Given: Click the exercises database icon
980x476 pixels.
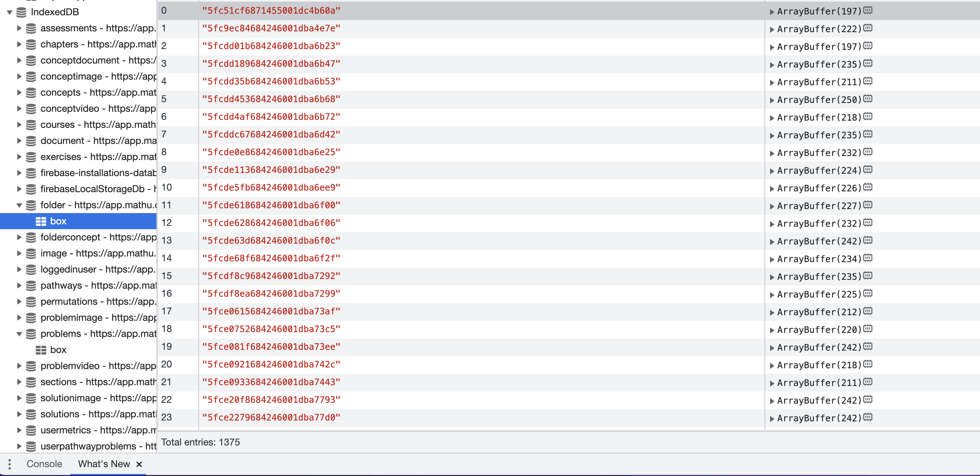Looking at the screenshot, I should pos(31,157).
